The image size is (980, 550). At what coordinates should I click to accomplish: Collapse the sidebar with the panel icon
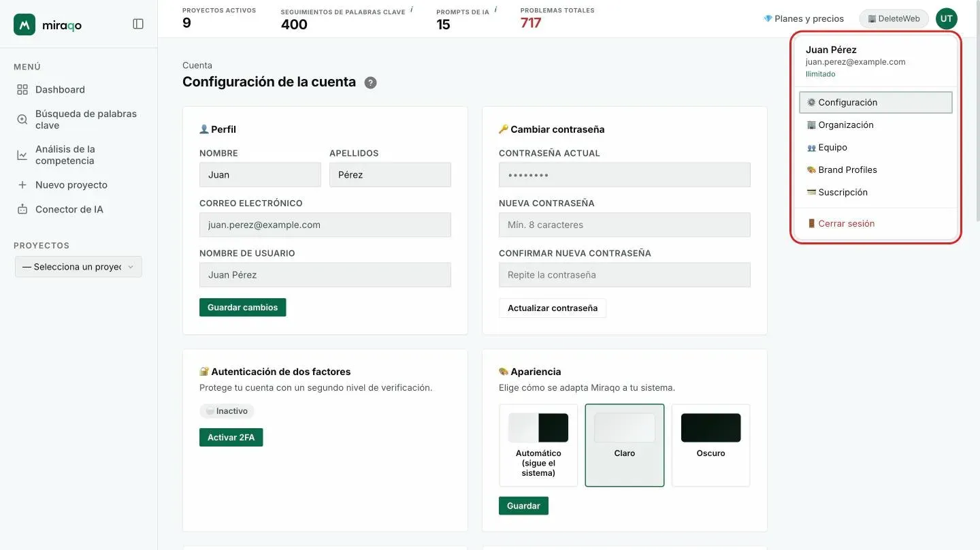pyautogui.click(x=138, y=24)
